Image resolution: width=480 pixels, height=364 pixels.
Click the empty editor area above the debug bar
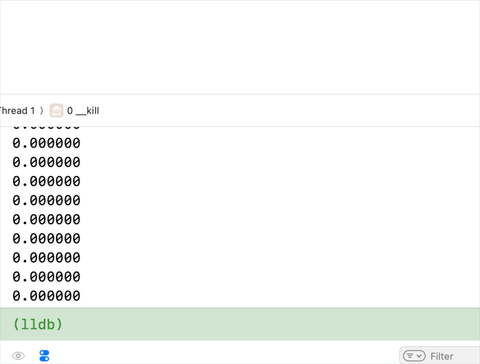point(240,47)
